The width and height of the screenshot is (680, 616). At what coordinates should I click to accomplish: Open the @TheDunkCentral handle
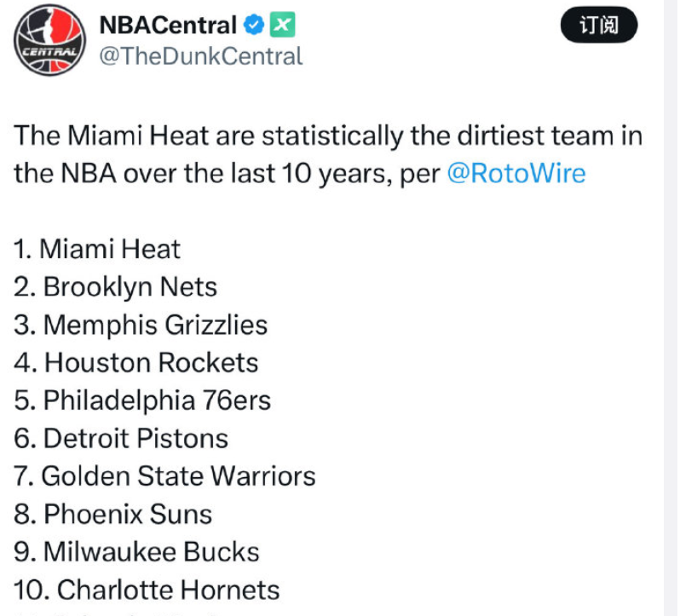coord(201,56)
